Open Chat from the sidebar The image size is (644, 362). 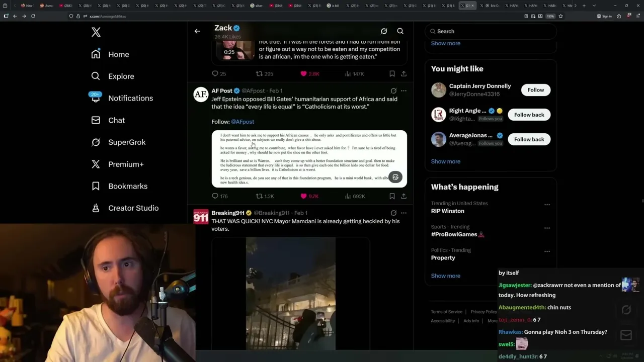pyautogui.click(x=108, y=120)
